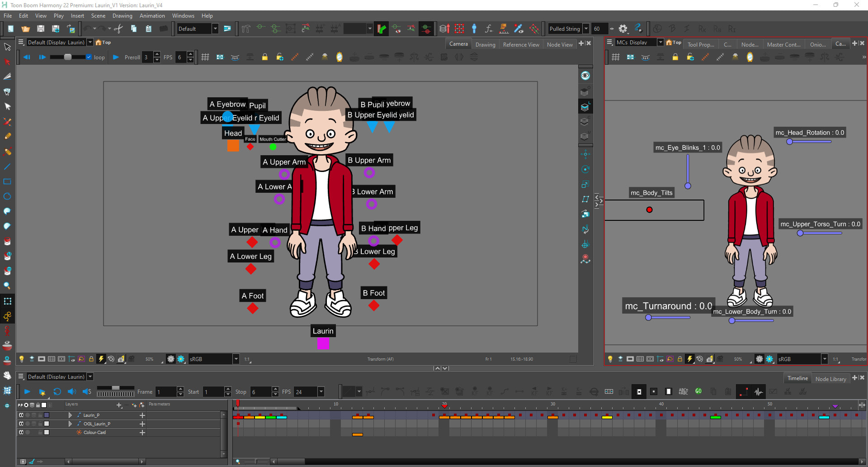Click the gear settings icon beside Pulled String
Screen dimensions: 868x467
623,29
